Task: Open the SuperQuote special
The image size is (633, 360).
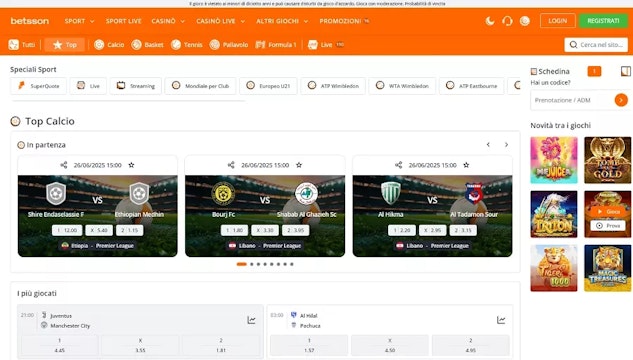Action: coord(39,86)
